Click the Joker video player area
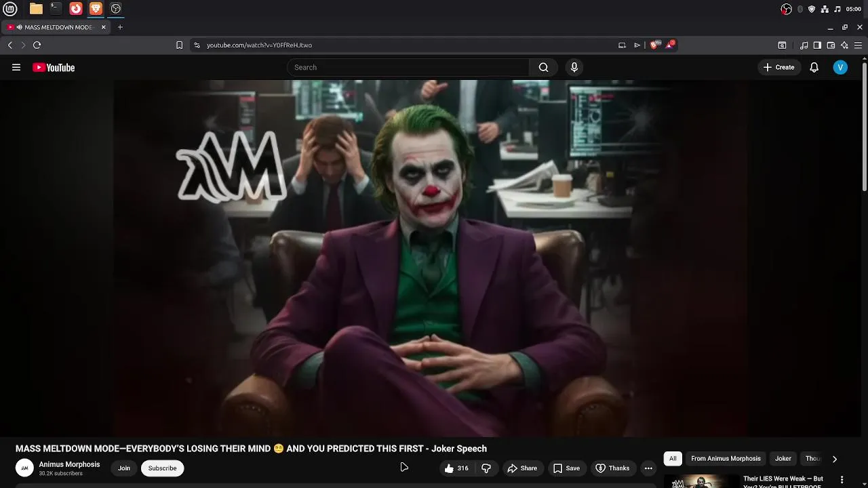868x488 pixels. point(431,258)
